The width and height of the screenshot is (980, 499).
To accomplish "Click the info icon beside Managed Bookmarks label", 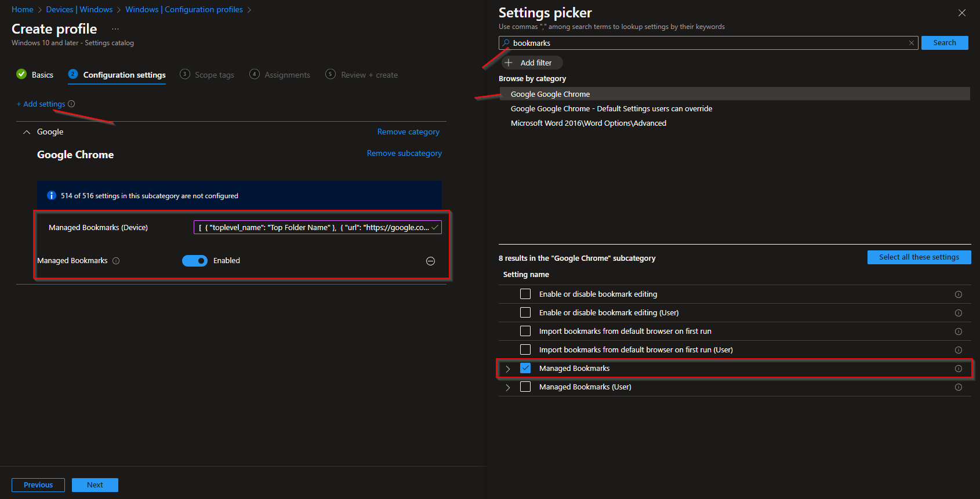I will 116,261.
